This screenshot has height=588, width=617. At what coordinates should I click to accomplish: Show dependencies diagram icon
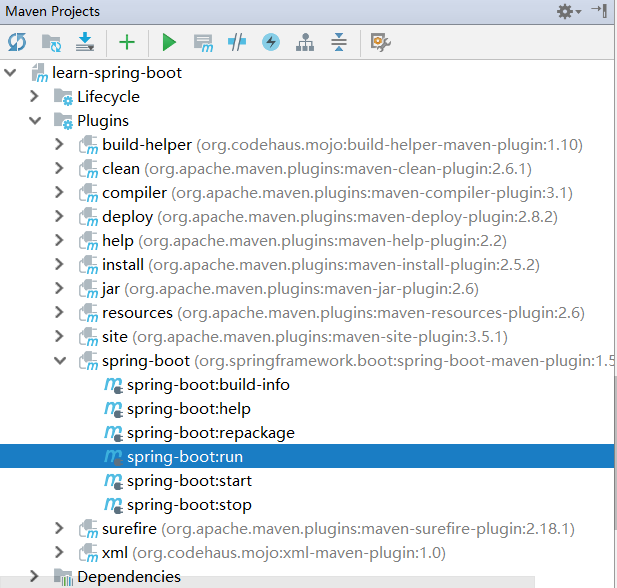click(305, 42)
